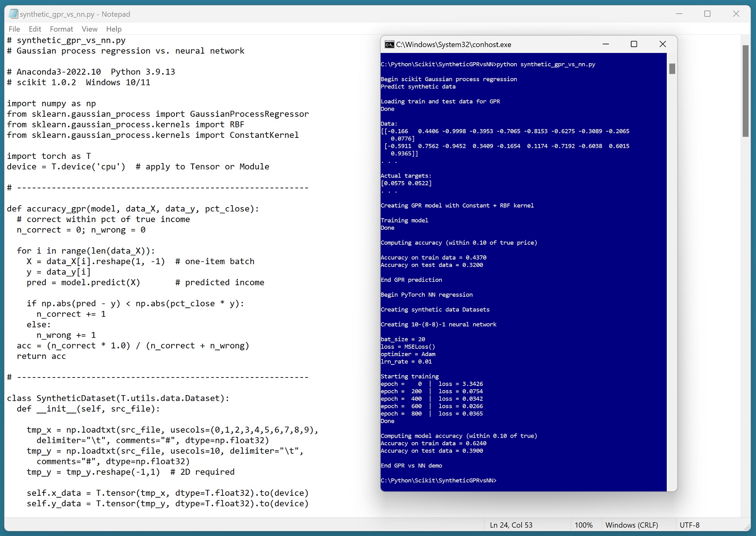The image size is (756, 536).
Task: Open the File menu
Action: pyautogui.click(x=14, y=29)
